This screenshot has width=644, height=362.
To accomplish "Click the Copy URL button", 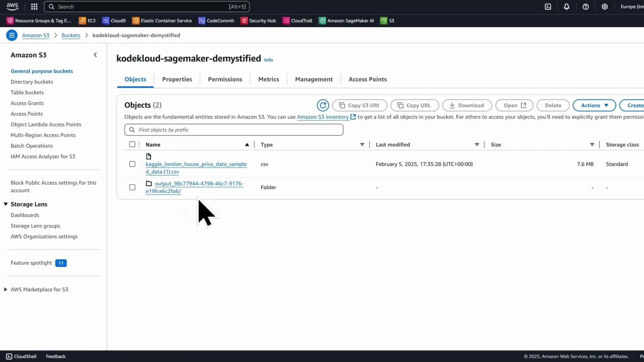I will pyautogui.click(x=415, y=105).
